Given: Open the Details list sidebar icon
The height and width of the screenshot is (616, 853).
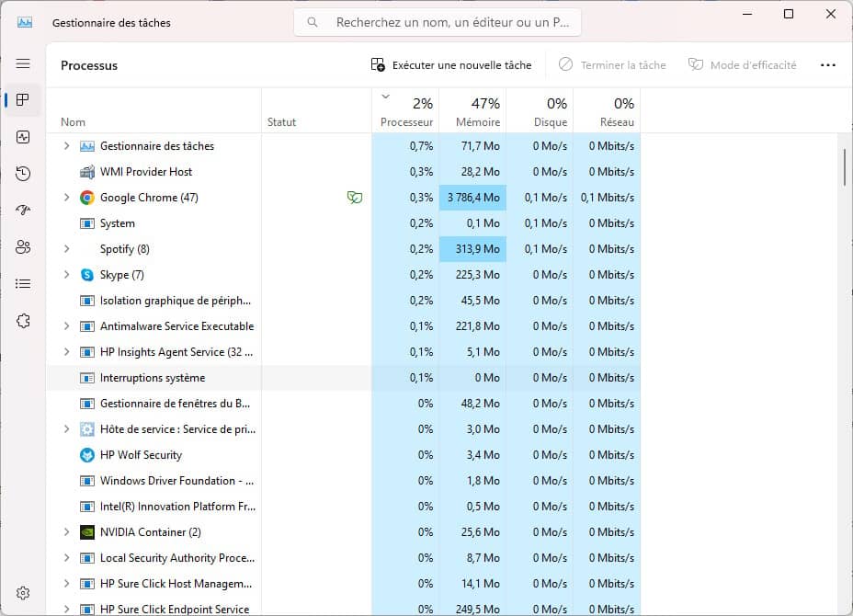Looking at the screenshot, I should pyautogui.click(x=23, y=283).
